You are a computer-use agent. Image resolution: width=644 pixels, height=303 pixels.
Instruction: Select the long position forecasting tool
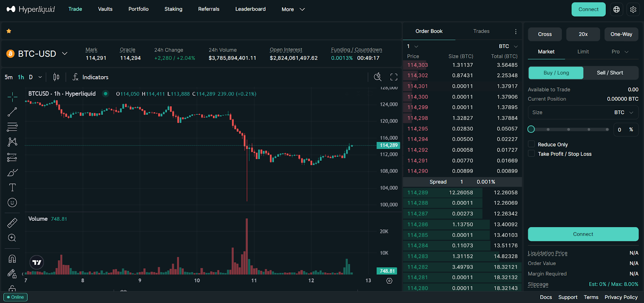click(x=12, y=157)
